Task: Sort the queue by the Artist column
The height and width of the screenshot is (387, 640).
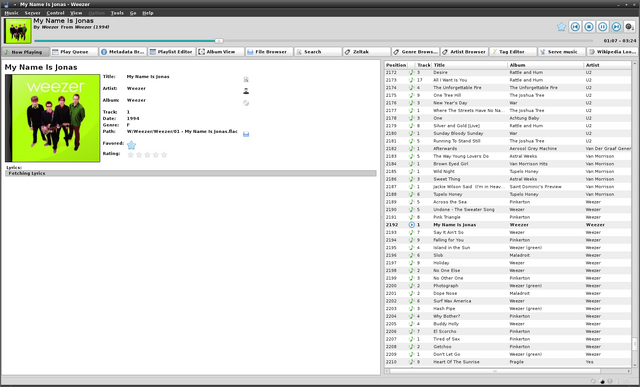Action: tap(608, 65)
